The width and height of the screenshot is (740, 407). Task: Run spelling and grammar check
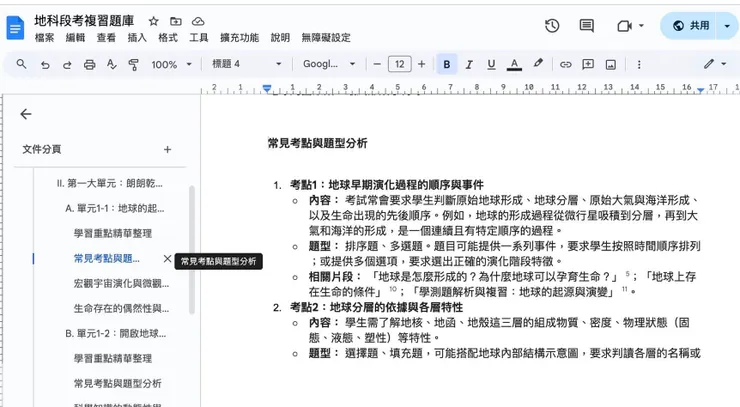(x=111, y=64)
